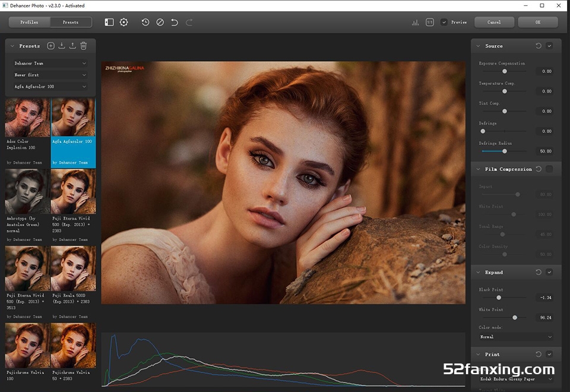The image size is (570, 392).
Task: Set zoom with the 1:1 icon
Action: [430, 22]
